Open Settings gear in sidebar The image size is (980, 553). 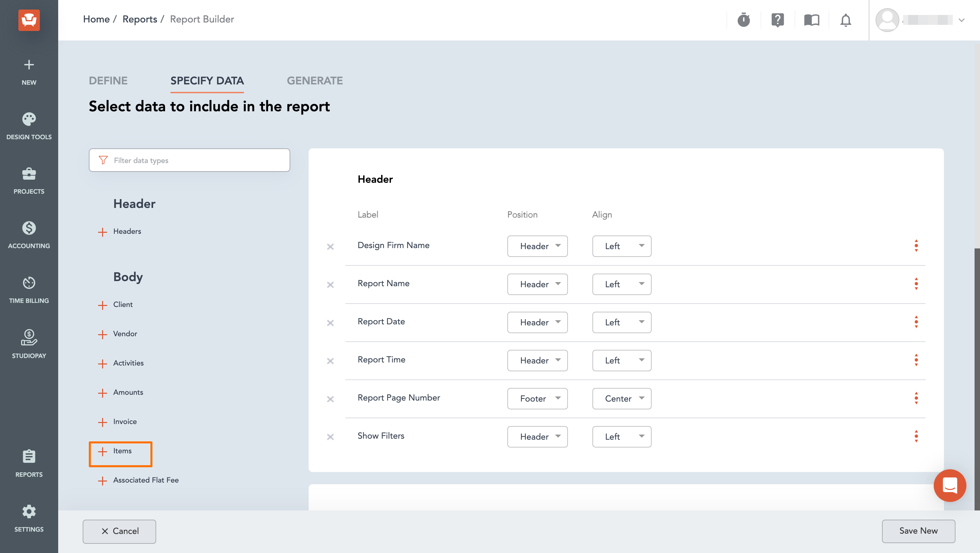(29, 518)
